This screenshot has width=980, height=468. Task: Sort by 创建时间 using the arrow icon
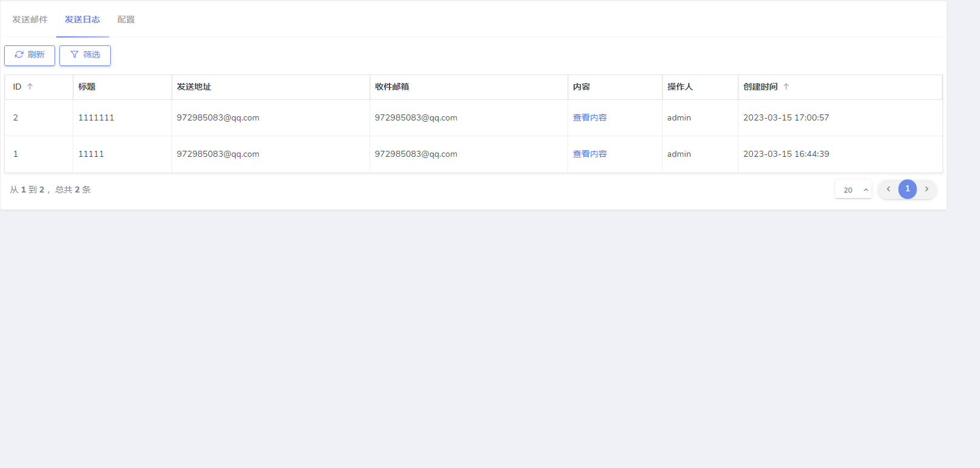pos(786,87)
